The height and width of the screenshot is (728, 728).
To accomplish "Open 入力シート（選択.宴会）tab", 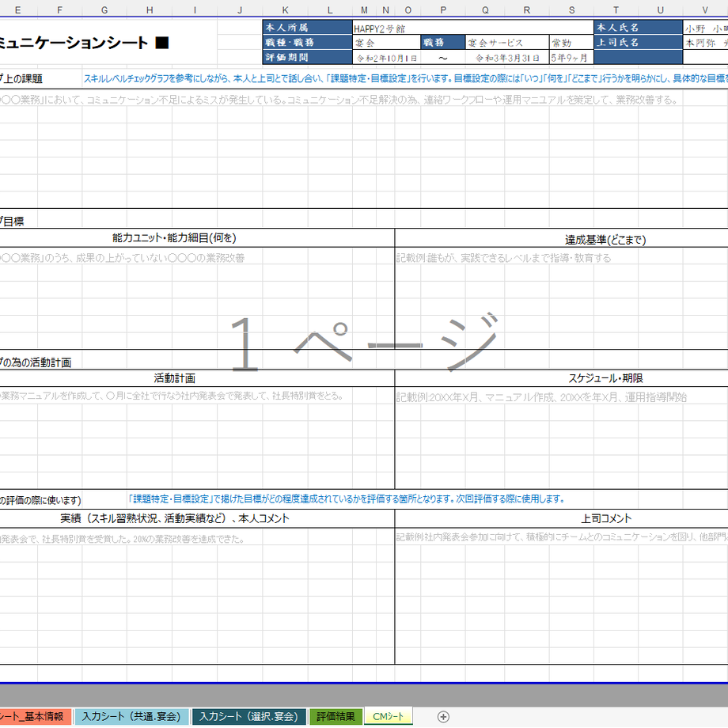I will 248,716.
